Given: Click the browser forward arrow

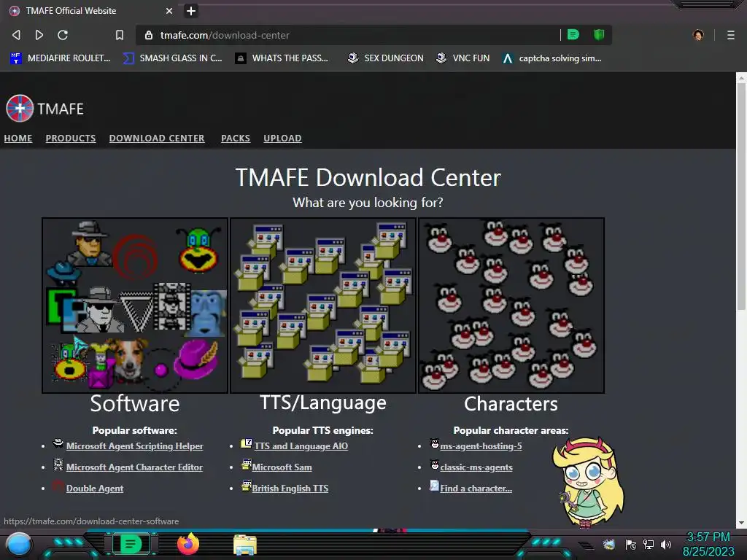Looking at the screenshot, I should (x=39, y=35).
